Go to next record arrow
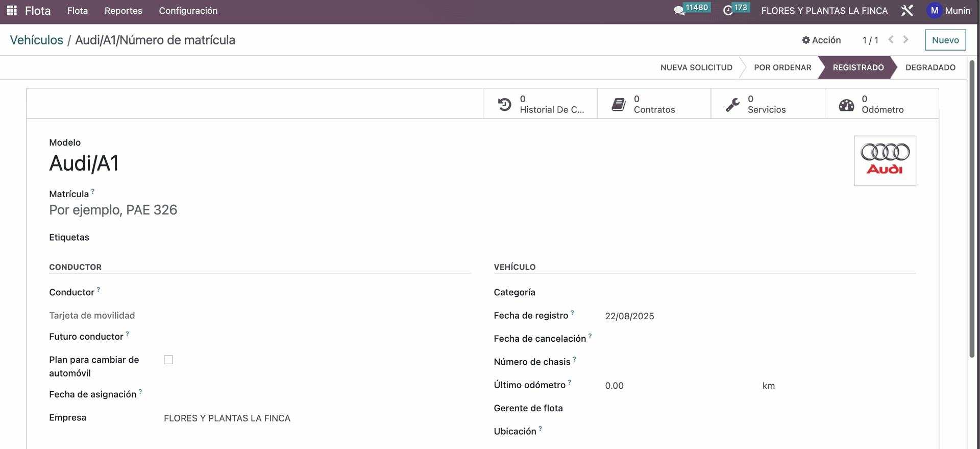 905,40
